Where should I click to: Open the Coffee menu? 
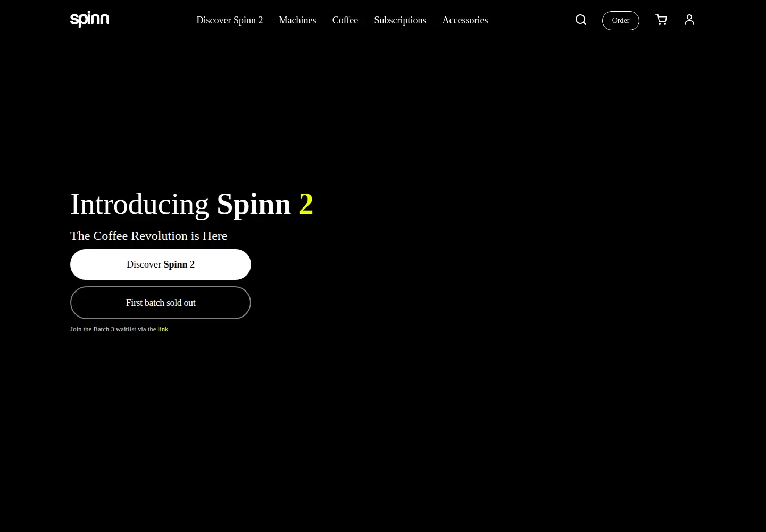[x=345, y=20]
